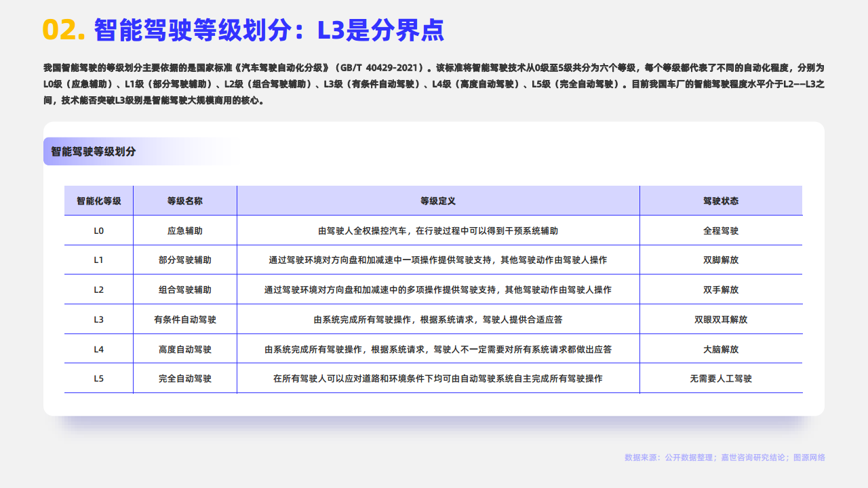Select the 'L1' level cell
The width and height of the screenshot is (868, 488).
click(x=99, y=260)
